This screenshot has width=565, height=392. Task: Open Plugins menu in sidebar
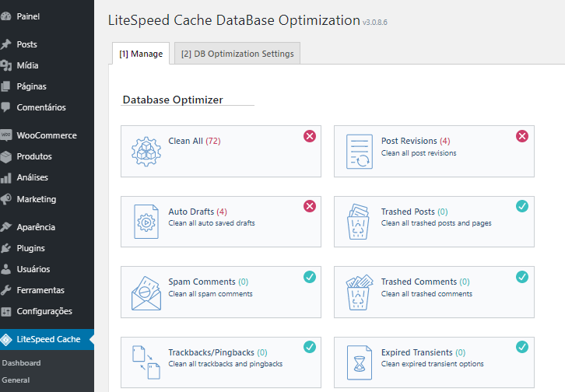pyautogui.click(x=31, y=248)
